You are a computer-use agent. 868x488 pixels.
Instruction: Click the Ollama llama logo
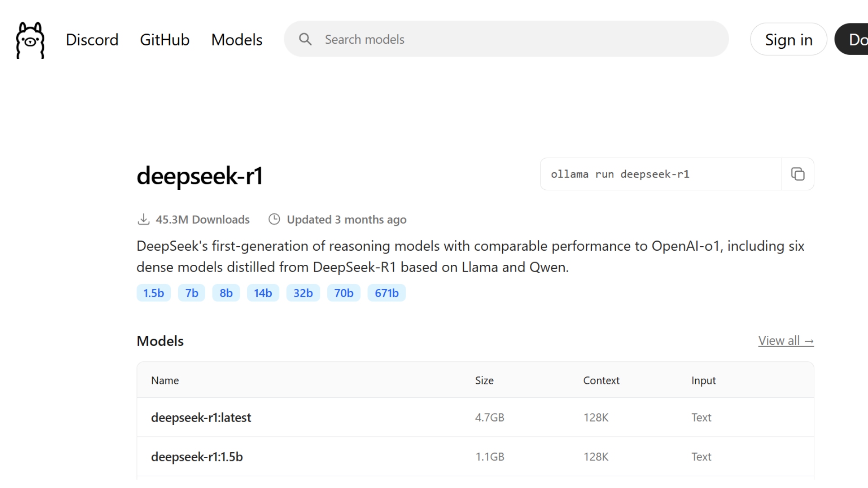30,40
